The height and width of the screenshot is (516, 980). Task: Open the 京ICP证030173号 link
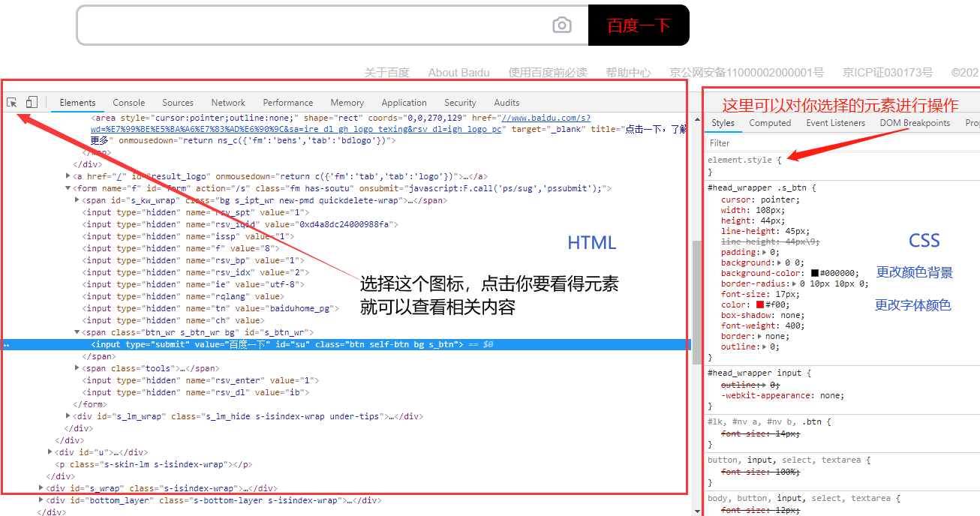888,73
